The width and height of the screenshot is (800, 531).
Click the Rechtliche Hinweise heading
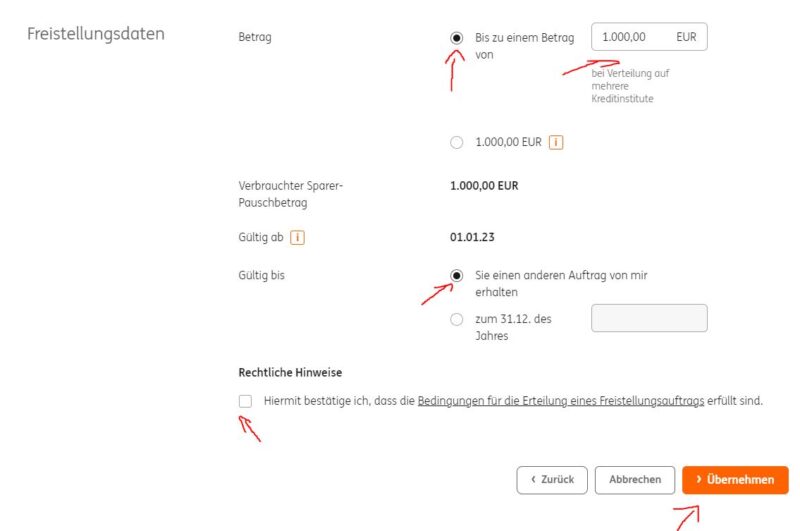coord(290,373)
